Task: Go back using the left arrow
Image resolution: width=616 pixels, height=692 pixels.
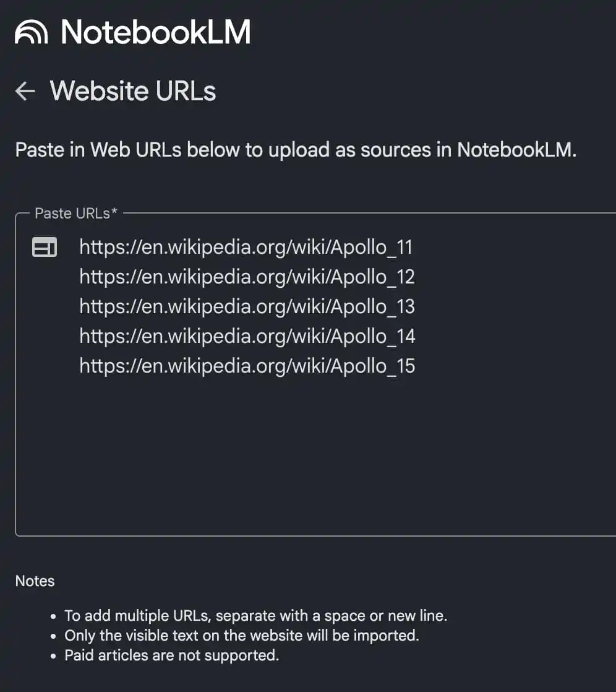Action: [x=25, y=92]
